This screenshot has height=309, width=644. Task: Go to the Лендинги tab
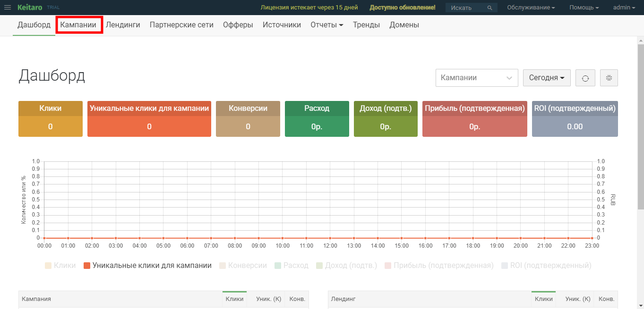click(x=123, y=25)
